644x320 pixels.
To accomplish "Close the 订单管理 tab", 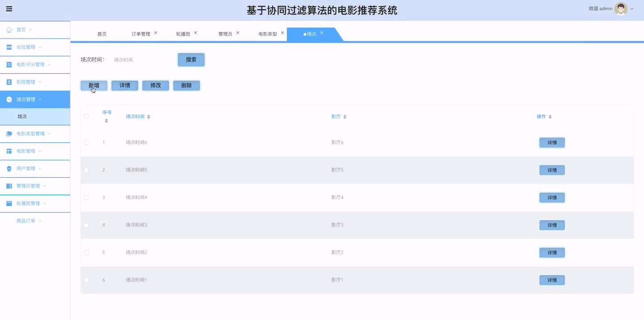I will (x=156, y=32).
